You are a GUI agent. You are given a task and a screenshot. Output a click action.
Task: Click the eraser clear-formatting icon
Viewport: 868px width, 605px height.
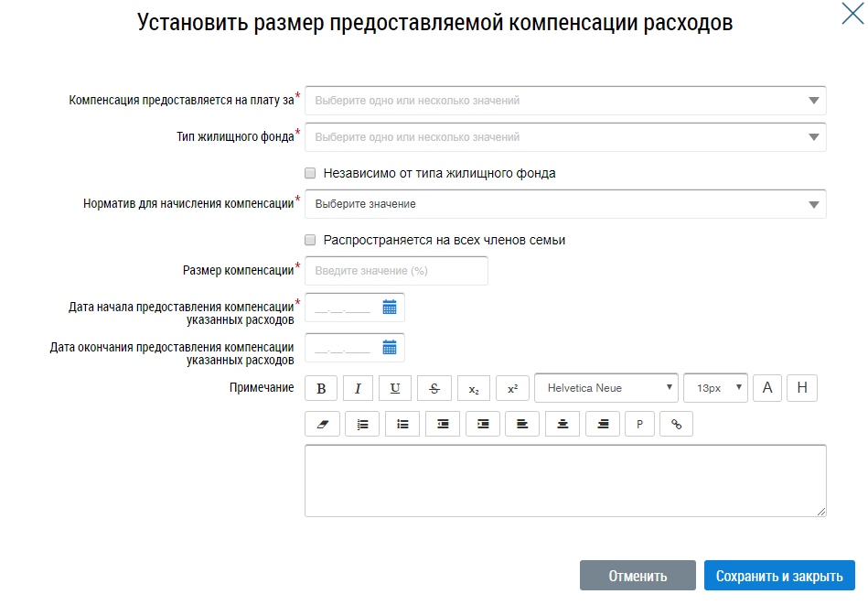[321, 424]
